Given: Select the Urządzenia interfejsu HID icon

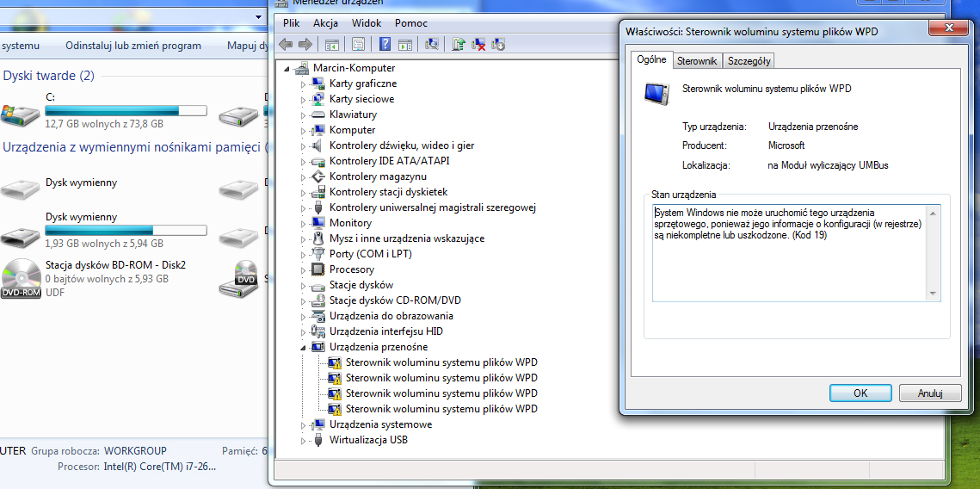Looking at the screenshot, I should [x=318, y=331].
